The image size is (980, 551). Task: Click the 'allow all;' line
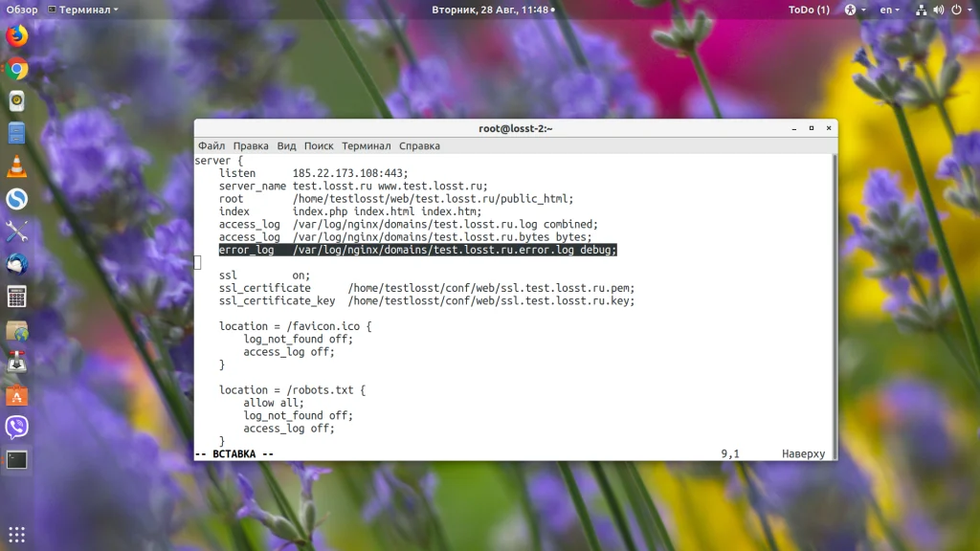click(x=274, y=403)
